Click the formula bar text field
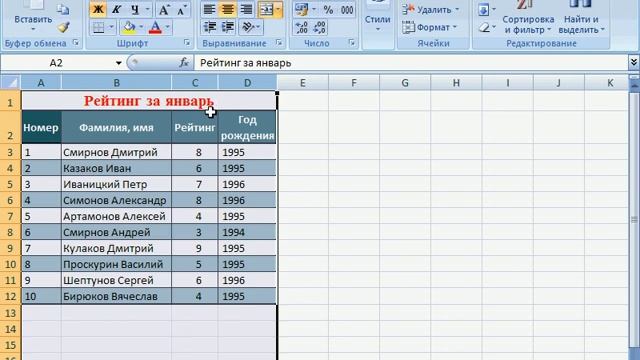This screenshot has width=640, height=360. tap(411, 63)
